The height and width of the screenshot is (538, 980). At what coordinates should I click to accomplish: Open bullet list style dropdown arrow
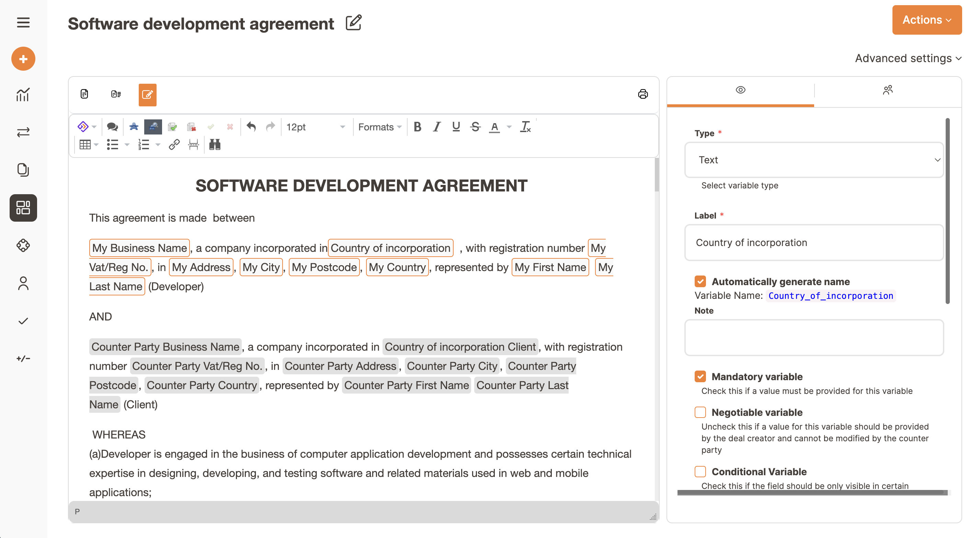coord(127,144)
